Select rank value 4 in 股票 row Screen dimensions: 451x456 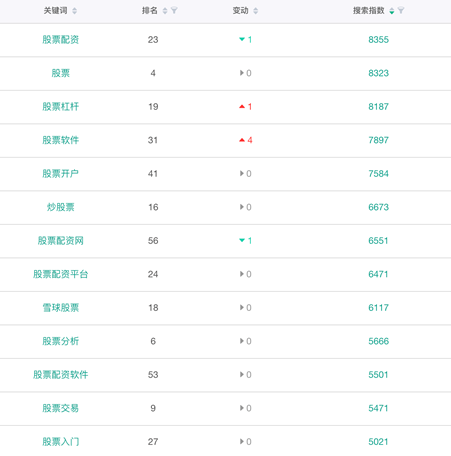tap(153, 73)
